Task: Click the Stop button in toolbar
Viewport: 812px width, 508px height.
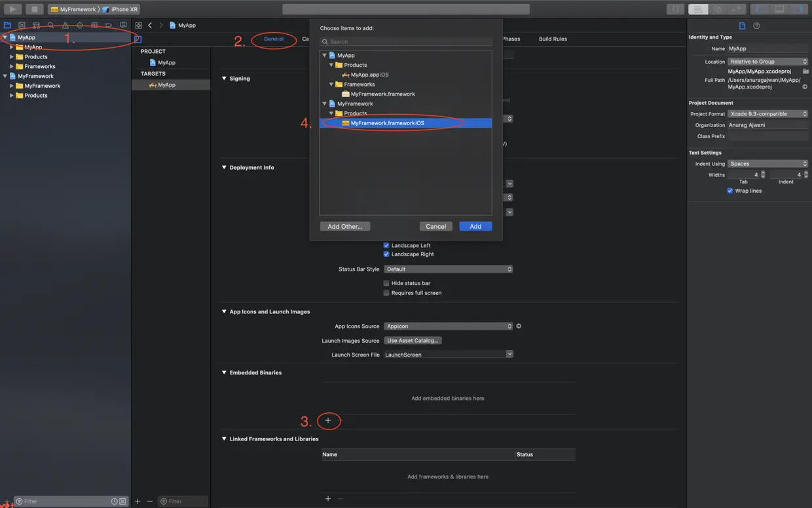Action: (x=35, y=9)
